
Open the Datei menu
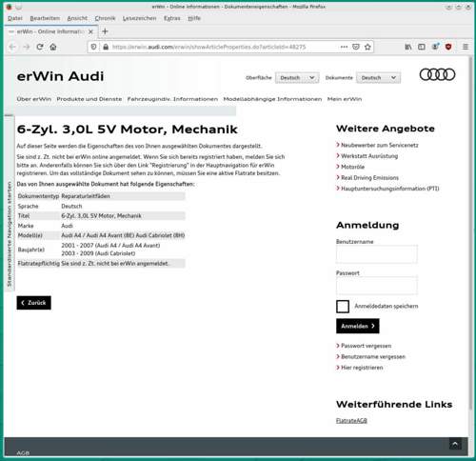click(x=15, y=18)
